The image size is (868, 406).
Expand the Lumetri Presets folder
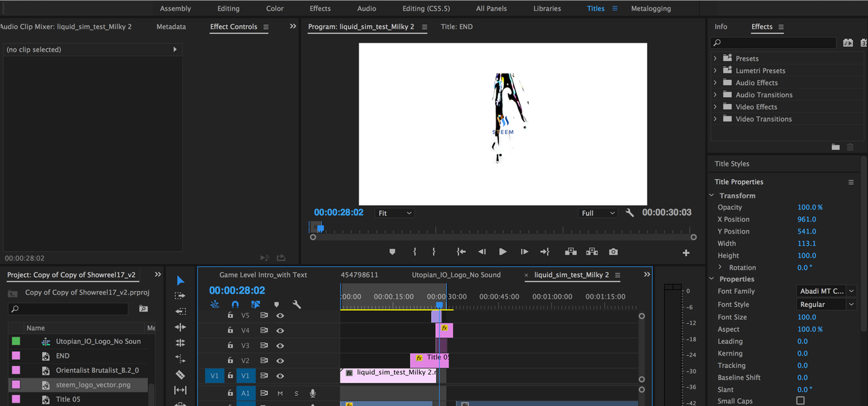pyautogui.click(x=715, y=71)
